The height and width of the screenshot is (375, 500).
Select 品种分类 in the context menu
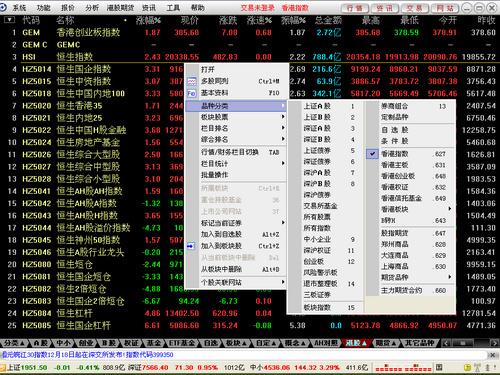[x=236, y=106]
